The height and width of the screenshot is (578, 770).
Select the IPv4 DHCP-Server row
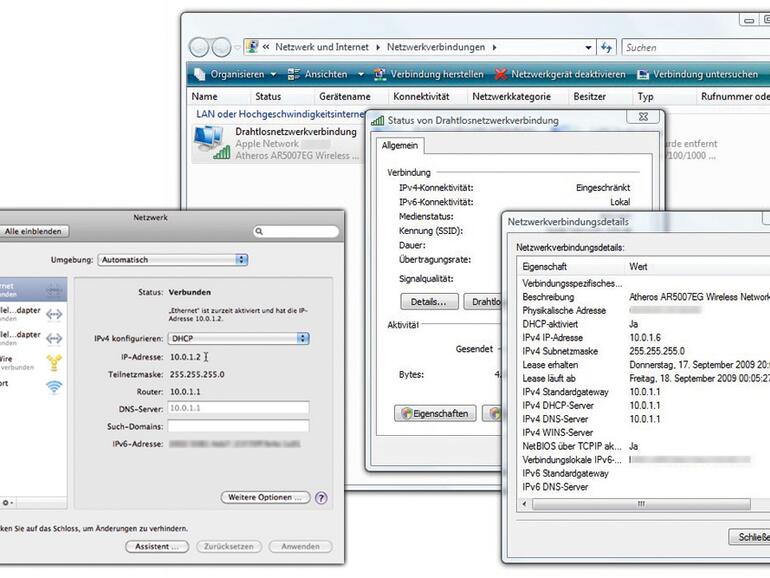pos(644,406)
